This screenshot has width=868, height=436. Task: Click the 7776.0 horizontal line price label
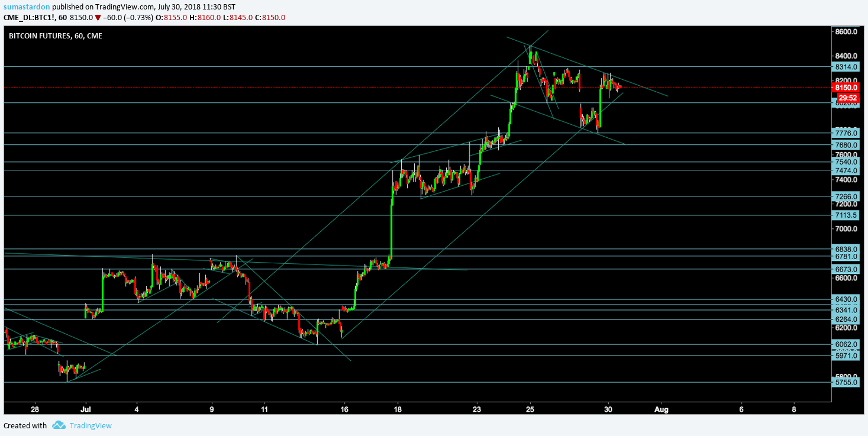coord(846,133)
